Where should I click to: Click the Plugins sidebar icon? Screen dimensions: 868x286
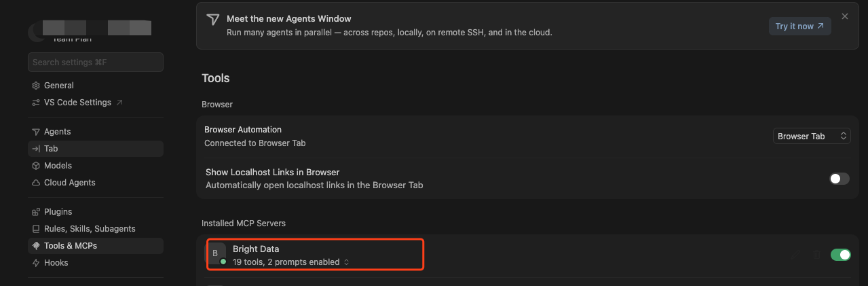[x=37, y=212]
